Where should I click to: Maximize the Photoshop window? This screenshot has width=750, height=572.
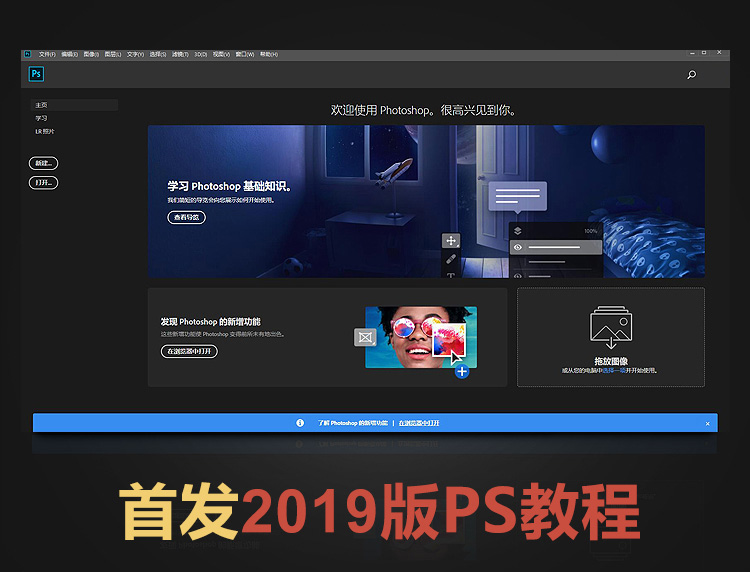point(704,53)
